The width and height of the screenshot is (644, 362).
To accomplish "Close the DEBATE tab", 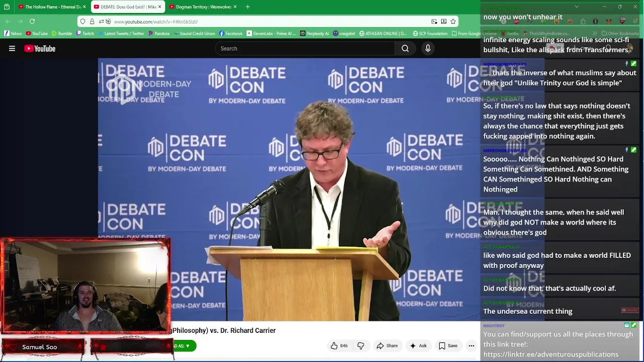I will pos(160,7).
